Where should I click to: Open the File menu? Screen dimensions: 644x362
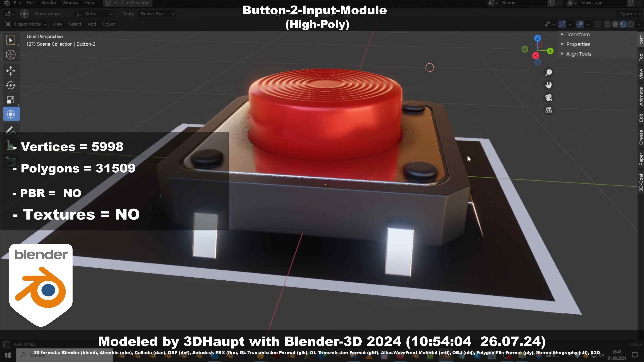pyautogui.click(x=17, y=3)
